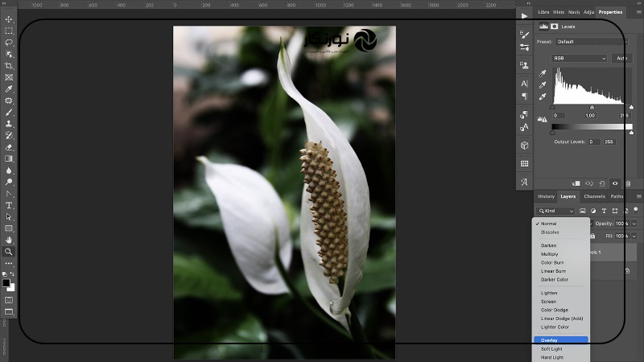Select the Crop tool
Viewport: 644px width, 362px height.
(9, 66)
